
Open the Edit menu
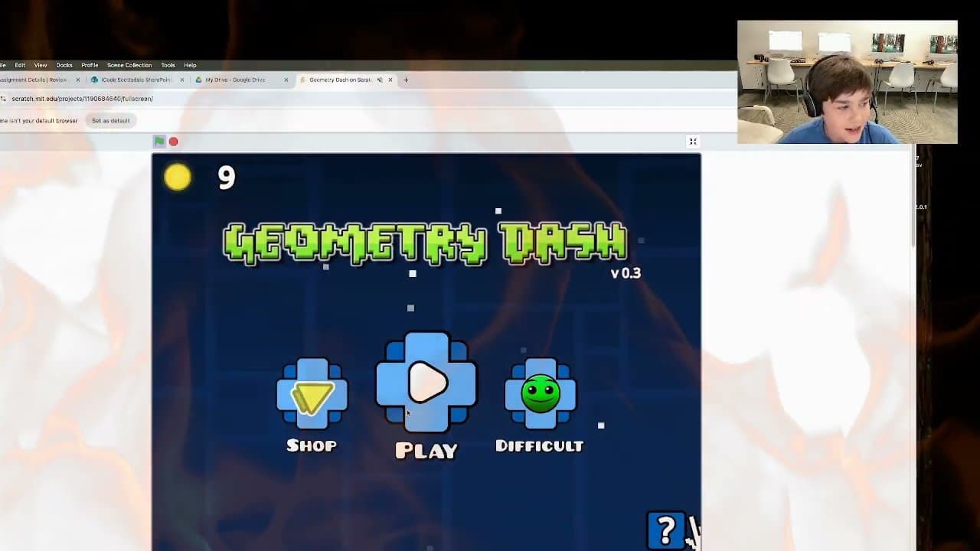point(20,65)
